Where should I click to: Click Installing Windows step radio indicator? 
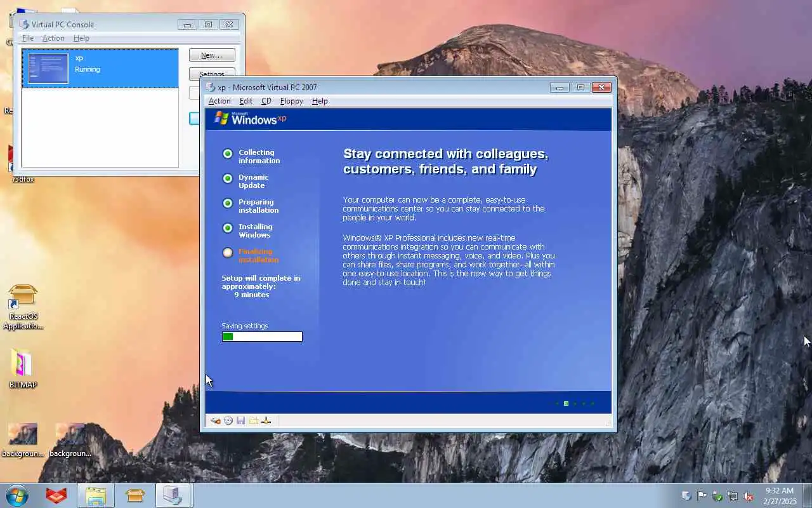pos(228,228)
